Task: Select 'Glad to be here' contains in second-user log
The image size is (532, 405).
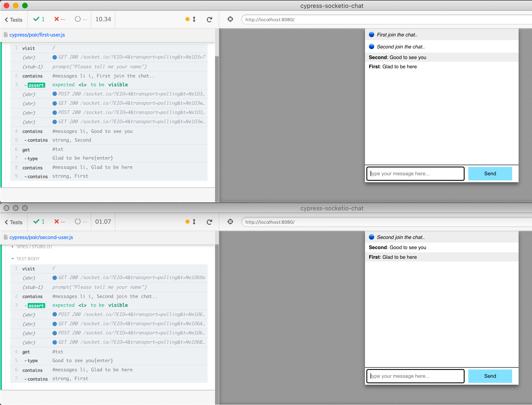Action: (x=109, y=370)
